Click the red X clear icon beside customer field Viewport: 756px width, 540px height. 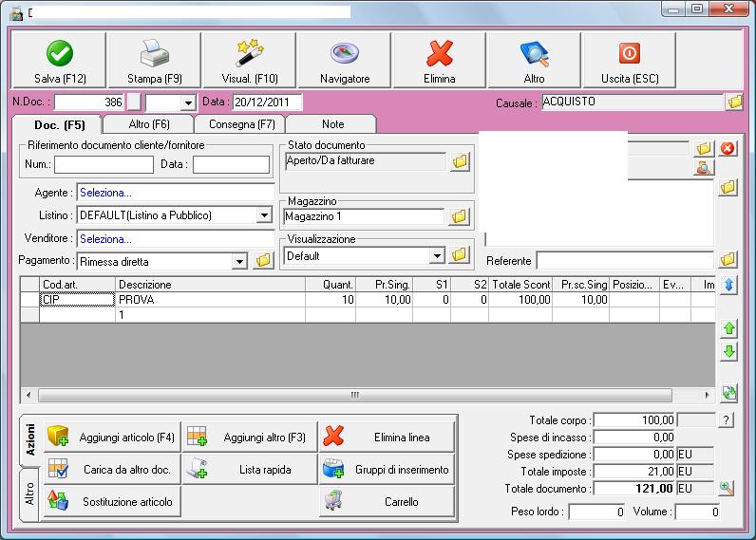coord(728,148)
